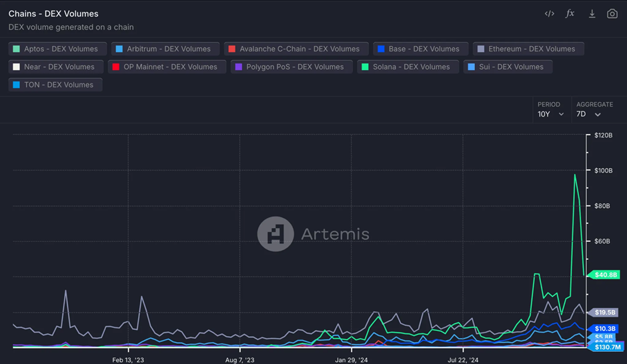The width and height of the screenshot is (627, 364).
Task: Toggle Ethereum - DEX Volumes series
Action: coord(528,49)
